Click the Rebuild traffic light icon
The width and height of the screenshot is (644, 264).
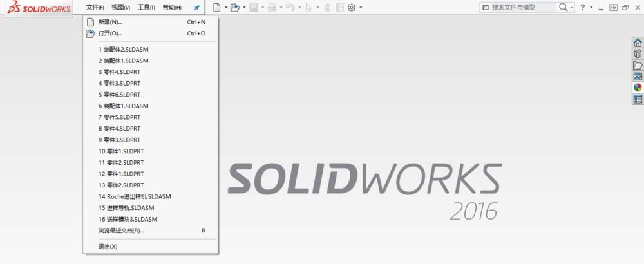click(327, 7)
